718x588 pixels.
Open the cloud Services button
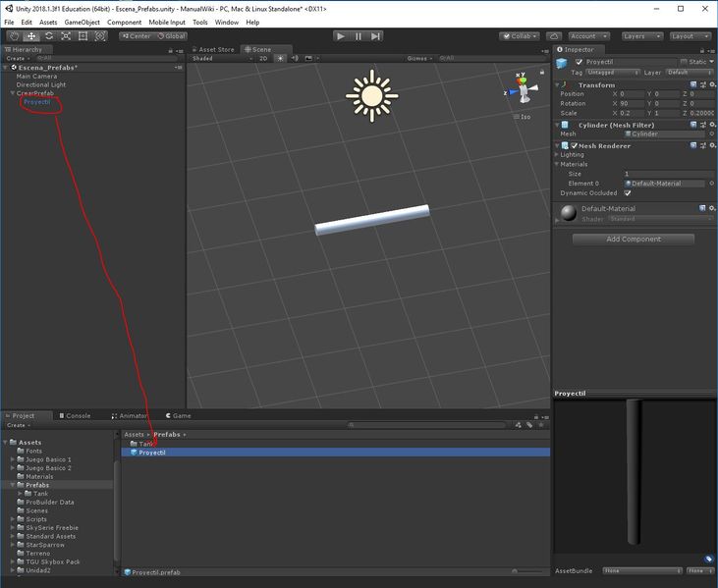tap(554, 36)
